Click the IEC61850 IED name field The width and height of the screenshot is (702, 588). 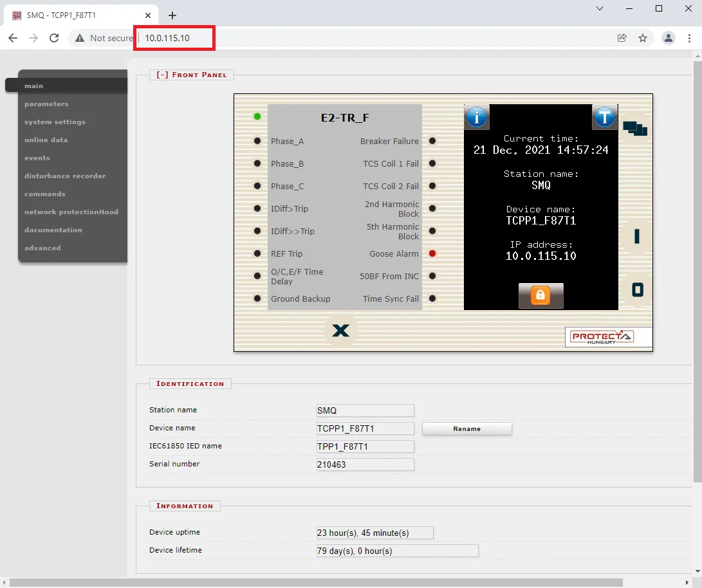(x=365, y=446)
